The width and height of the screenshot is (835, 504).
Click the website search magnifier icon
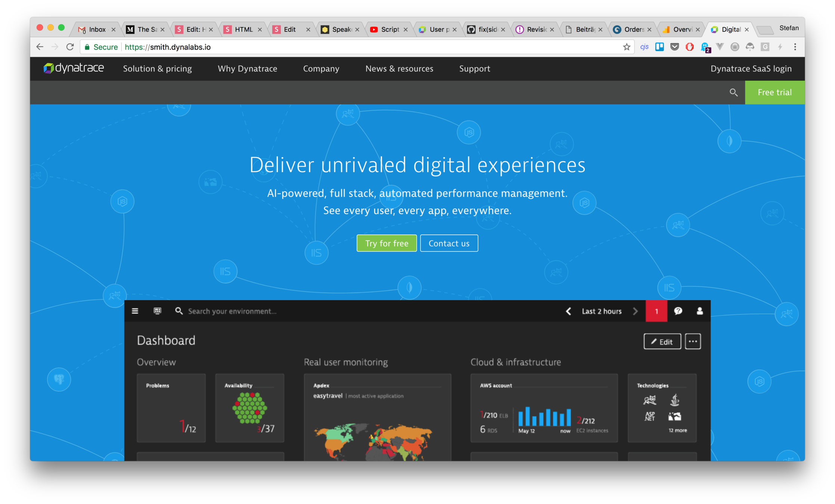tap(733, 93)
